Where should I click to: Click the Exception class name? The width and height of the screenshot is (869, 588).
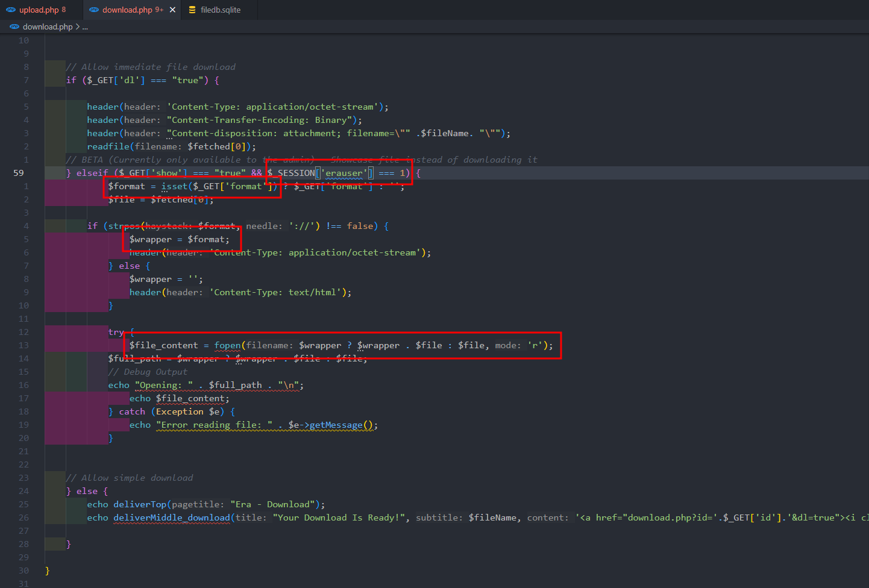click(180, 411)
